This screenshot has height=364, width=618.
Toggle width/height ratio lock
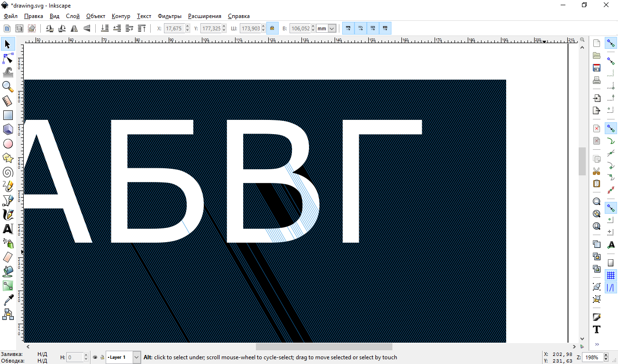(272, 28)
